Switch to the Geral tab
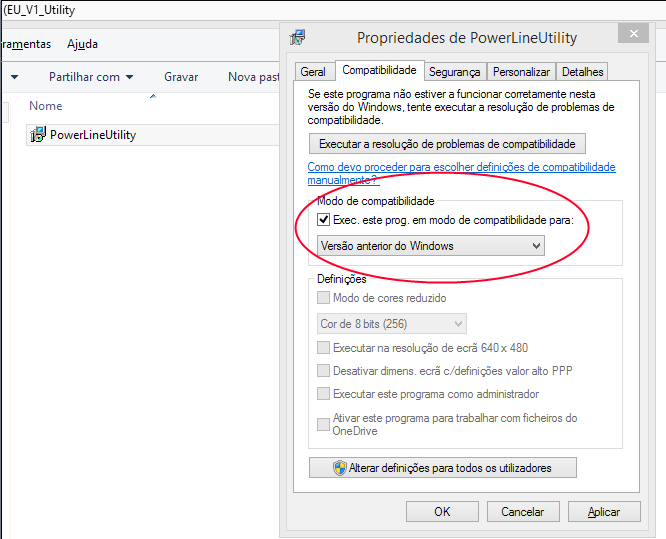 (x=313, y=72)
